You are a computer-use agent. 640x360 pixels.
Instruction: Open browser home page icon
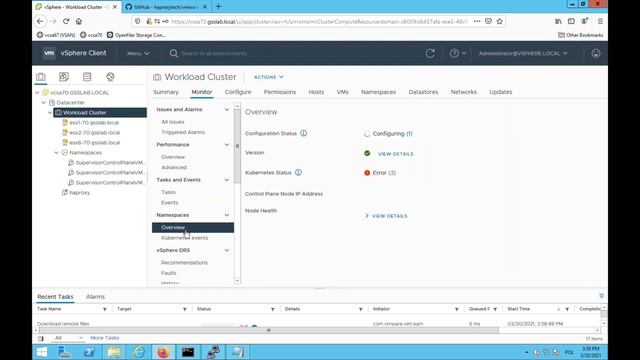tap(79, 21)
